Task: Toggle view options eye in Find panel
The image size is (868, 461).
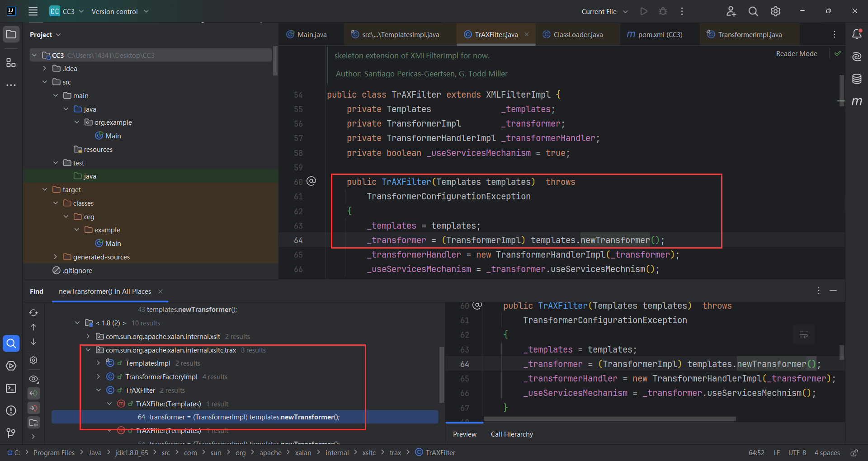Action: coord(33,379)
